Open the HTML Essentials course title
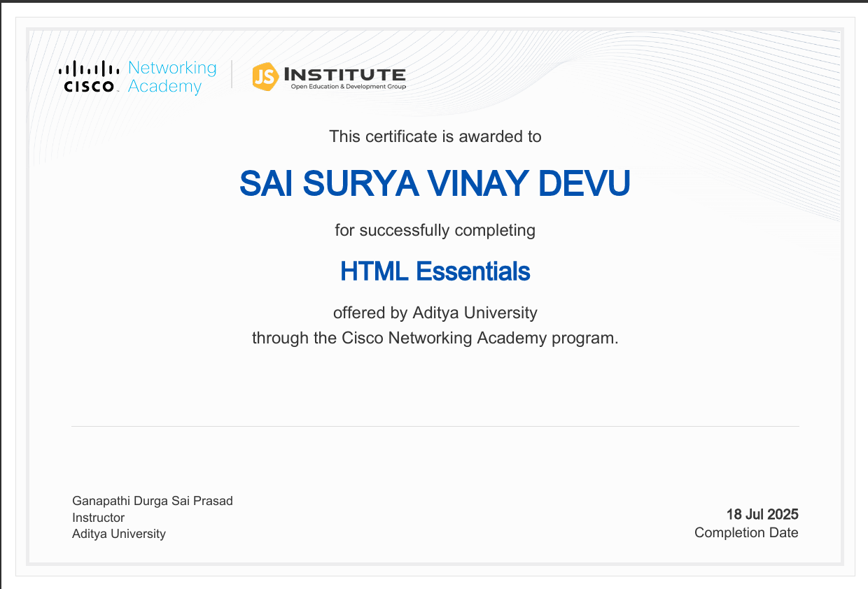This screenshot has width=868, height=589. point(435,271)
